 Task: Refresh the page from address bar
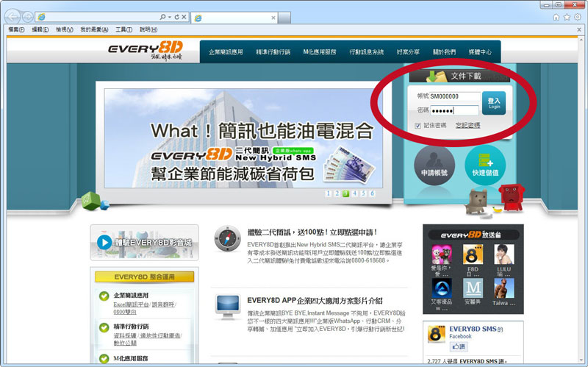pos(176,17)
